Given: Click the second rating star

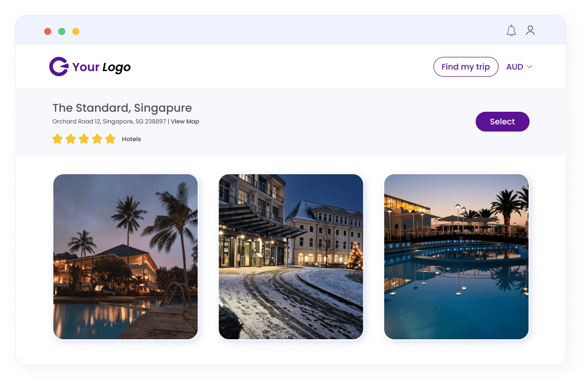Looking at the screenshot, I should point(71,139).
